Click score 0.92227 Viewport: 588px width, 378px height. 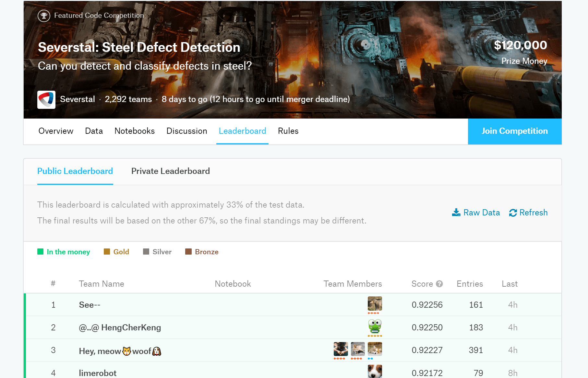tap(427, 350)
